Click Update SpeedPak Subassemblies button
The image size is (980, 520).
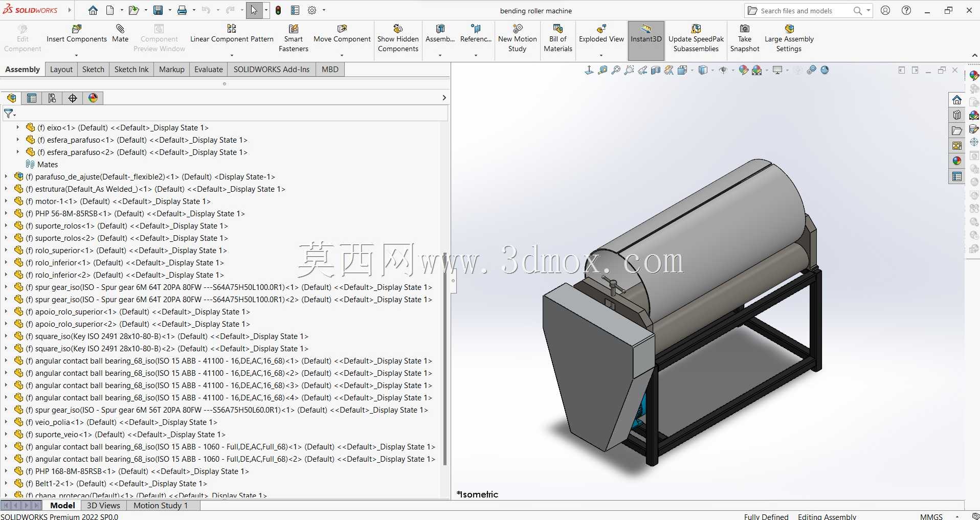tap(696, 38)
